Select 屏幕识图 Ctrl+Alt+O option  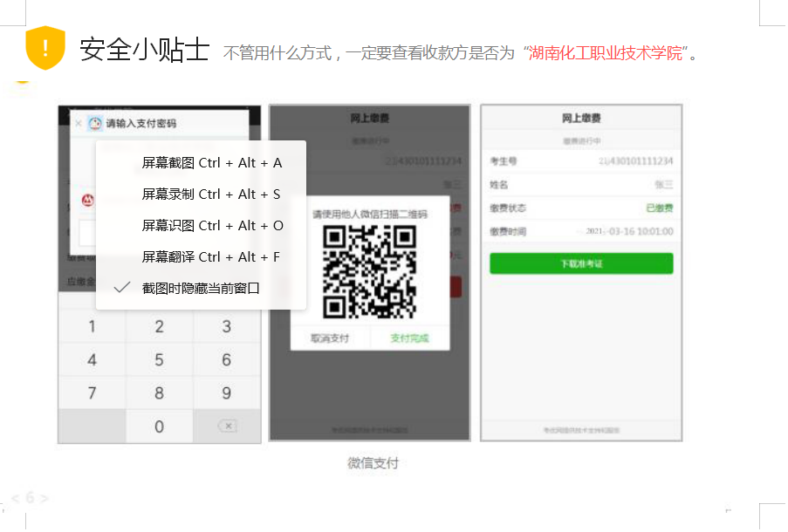point(212,226)
